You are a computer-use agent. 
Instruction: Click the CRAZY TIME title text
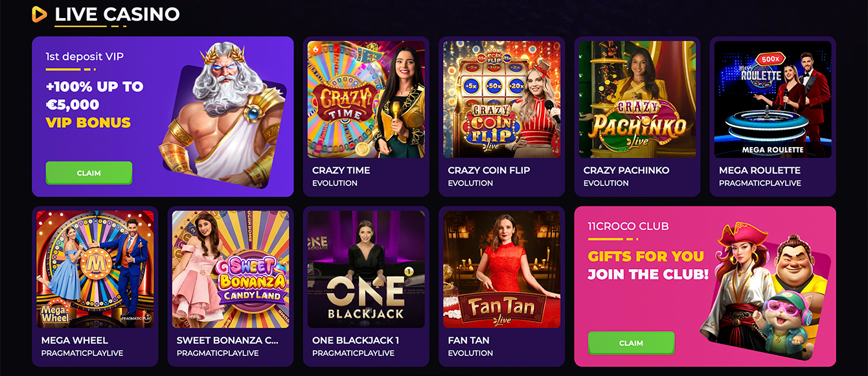[x=341, y=170]
